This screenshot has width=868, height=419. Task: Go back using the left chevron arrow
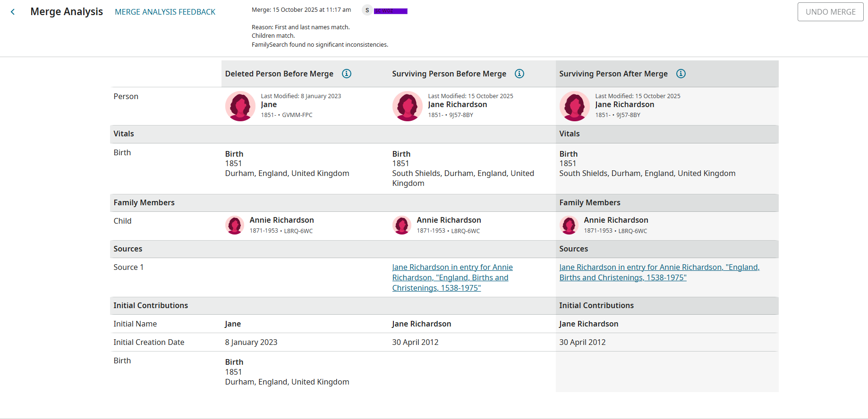13,12
